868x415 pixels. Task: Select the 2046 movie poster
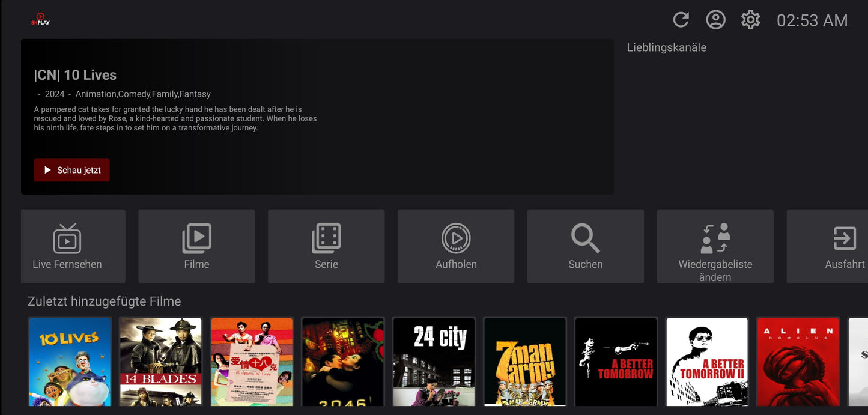click(343, 362)
